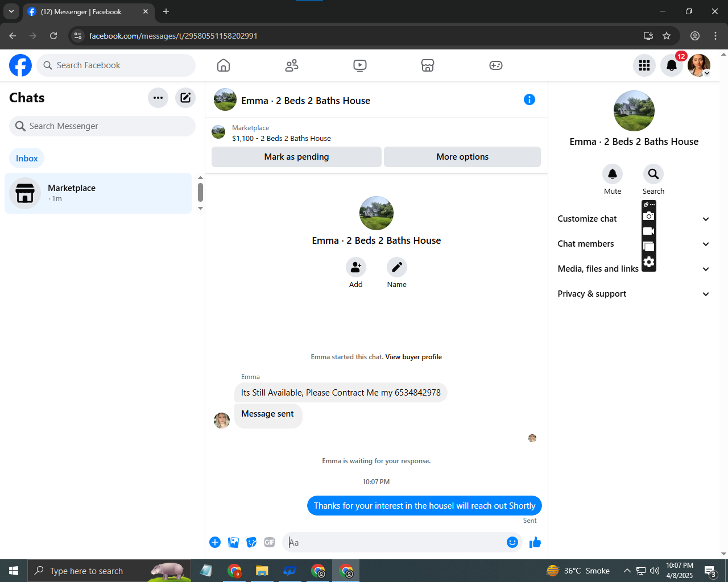
Task: Click Mark as pending button
Action: pos(296,157)
